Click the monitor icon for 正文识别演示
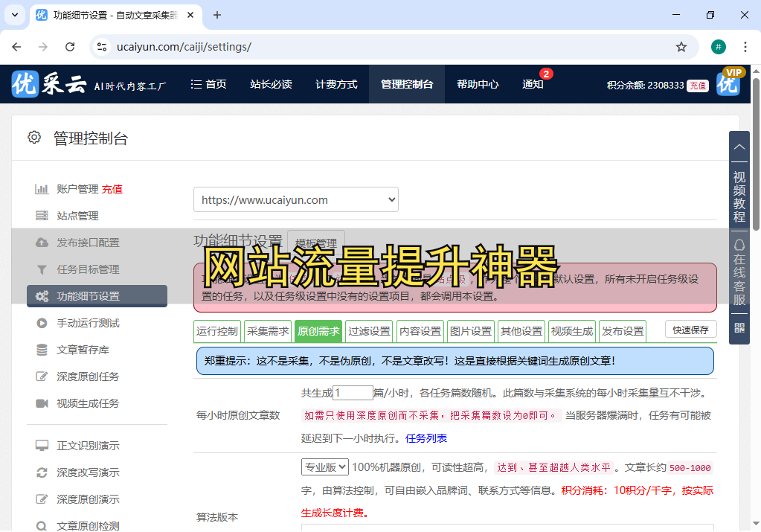The image size is (761, 532). 42,446
